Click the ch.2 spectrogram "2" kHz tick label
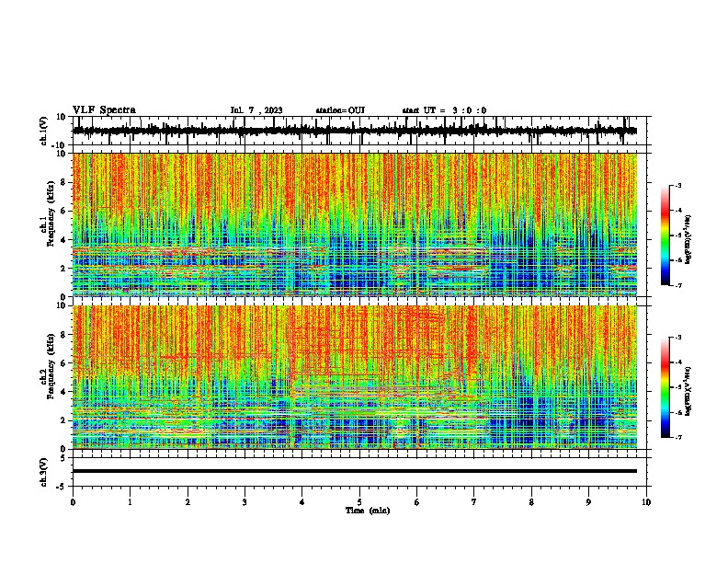Image resolution: width=728 pixels, height=563 pixels. coord(63,420)
